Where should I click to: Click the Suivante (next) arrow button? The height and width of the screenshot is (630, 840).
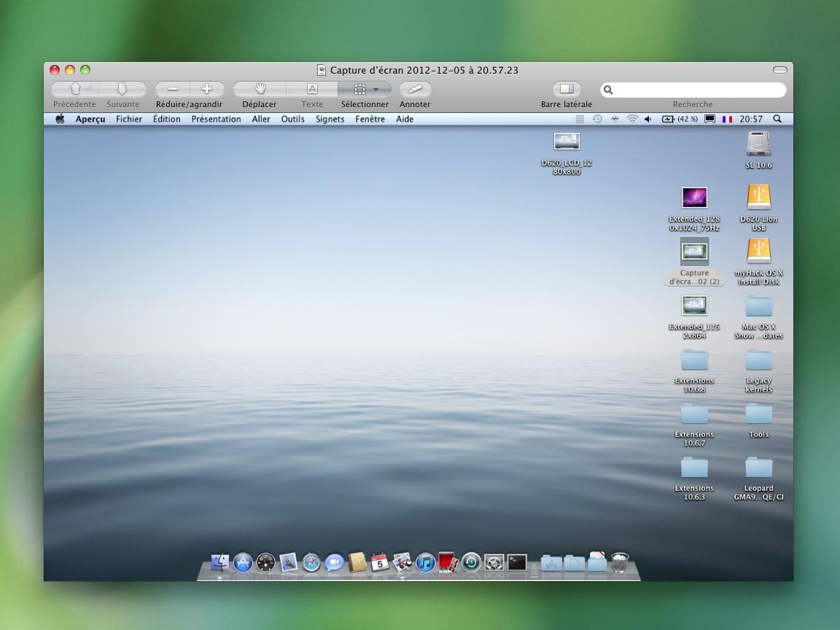pyautogui.click(x=122, y=89)
